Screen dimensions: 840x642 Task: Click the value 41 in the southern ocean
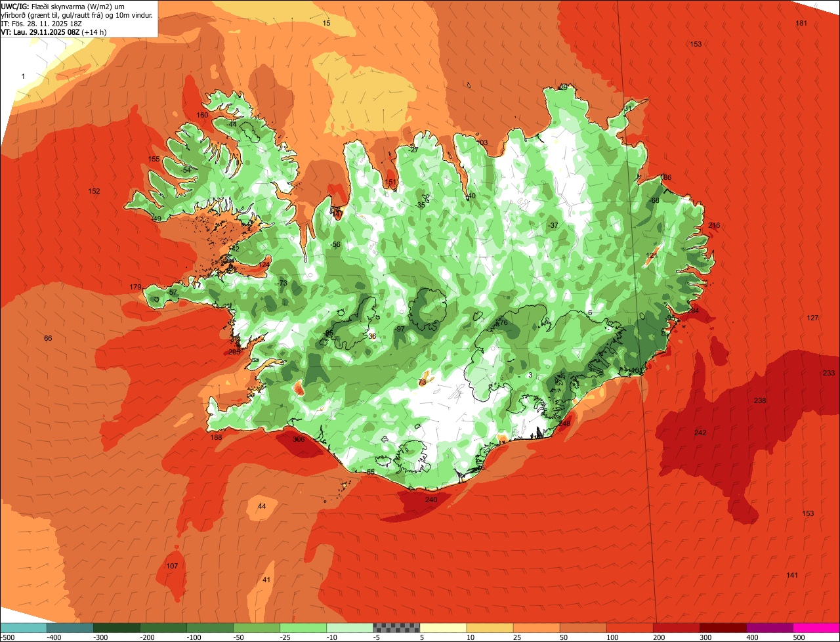point(266,580)
